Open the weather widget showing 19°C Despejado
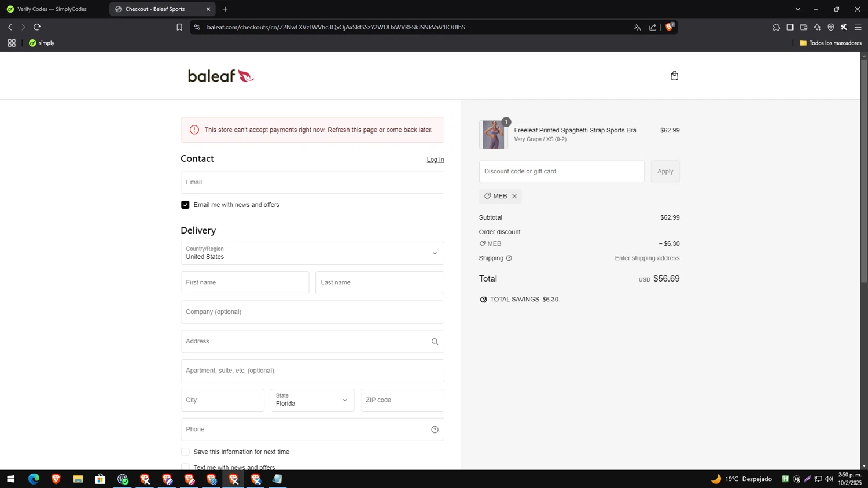This screenshot has height=488, width=868. click(742, 479)
